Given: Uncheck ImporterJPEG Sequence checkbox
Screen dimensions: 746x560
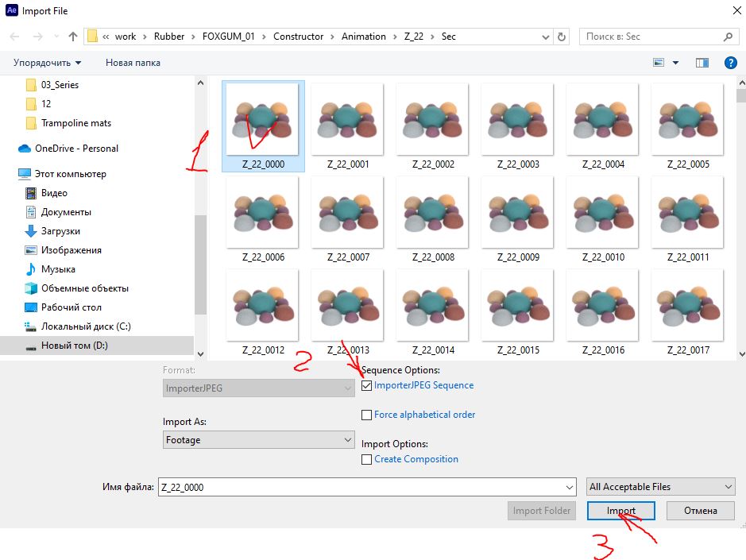Looking at the screenshot, I should click(366, 385).
